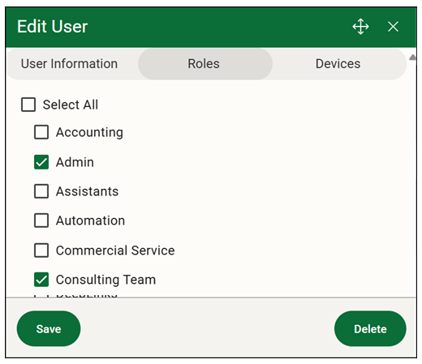Viewport: 422px width, 364px height.
Task: Check the Assistants role box
Action: click(41, 191)
